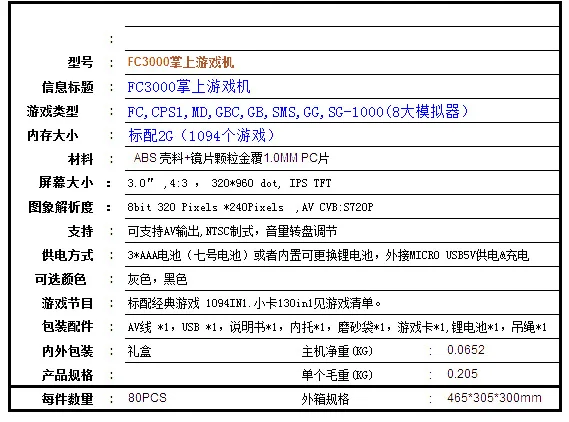This screenshot has width=569, height=422.
Task: Select the 内存大小 label
Action: (52, 135)
